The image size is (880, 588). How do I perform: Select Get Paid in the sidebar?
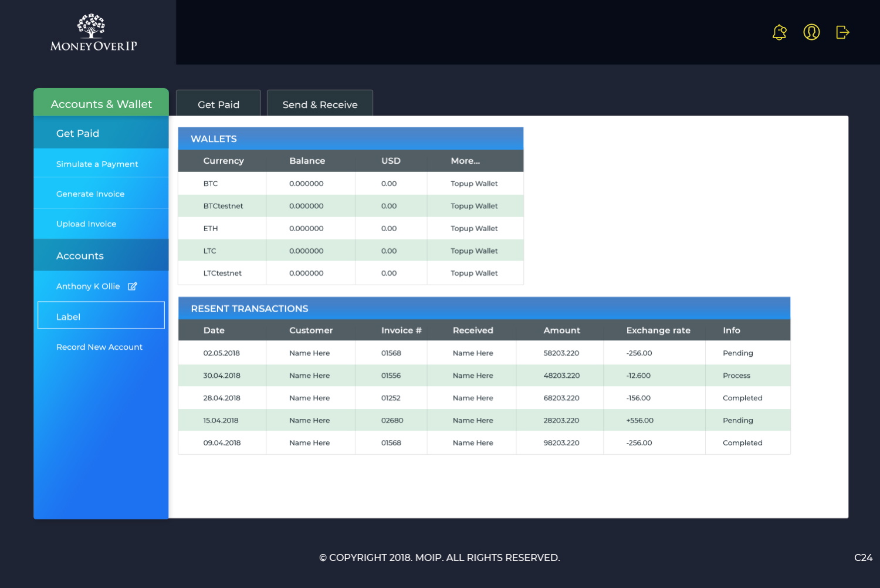click(x=101, y=133)
